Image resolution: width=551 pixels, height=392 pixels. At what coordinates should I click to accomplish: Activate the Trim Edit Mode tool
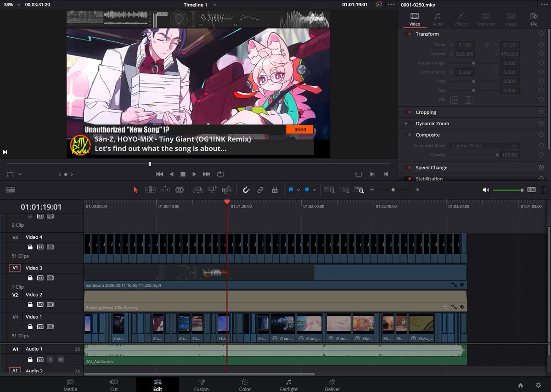(x=150, y=190)
